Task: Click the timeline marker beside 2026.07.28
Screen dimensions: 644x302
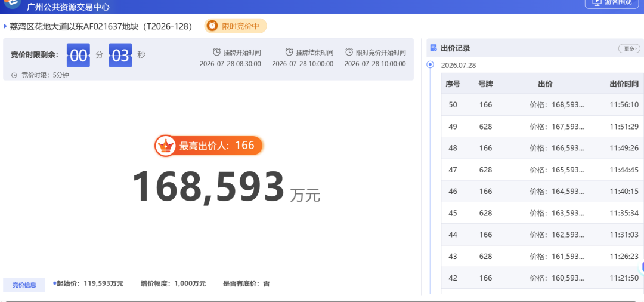Action: (x=431, y=64)
